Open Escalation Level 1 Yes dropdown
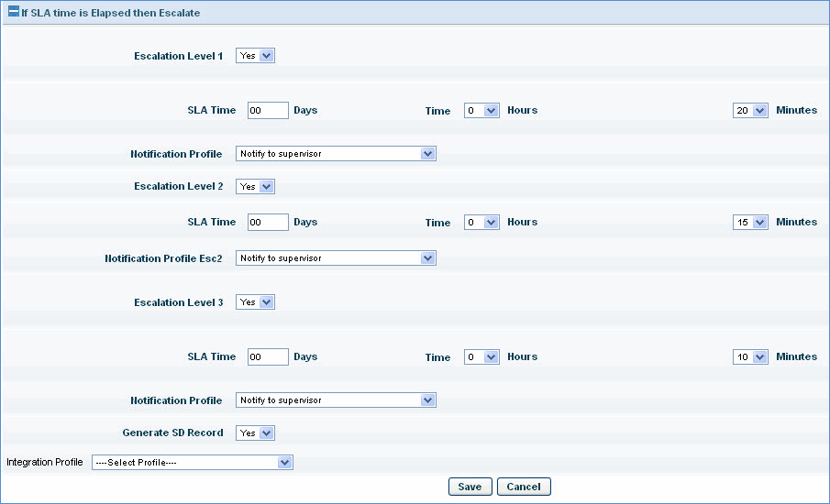 (x=255, y=56)
